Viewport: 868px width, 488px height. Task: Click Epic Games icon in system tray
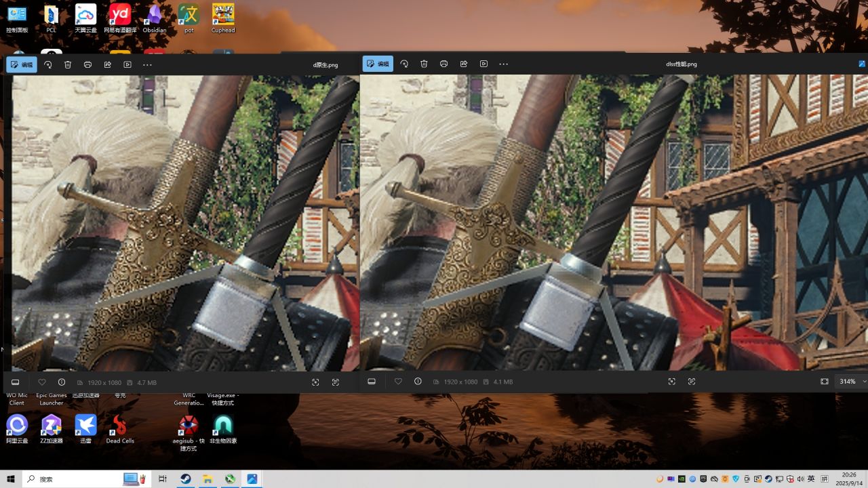703,479
